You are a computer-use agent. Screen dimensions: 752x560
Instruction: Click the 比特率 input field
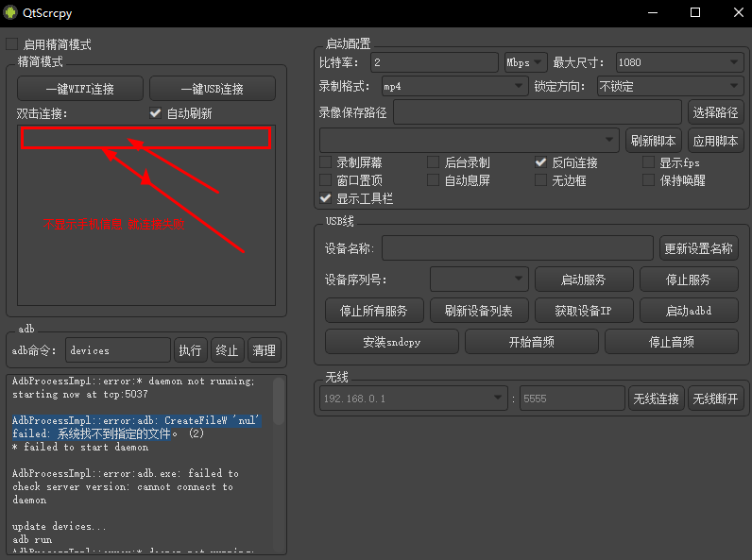pyautogui.click(x=433, y=62)
